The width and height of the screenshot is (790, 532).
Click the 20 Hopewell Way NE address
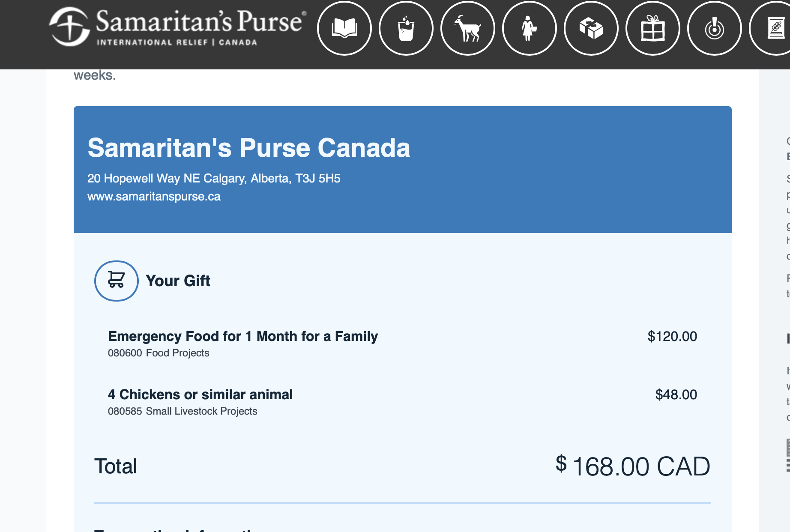[x=214, y=178]
